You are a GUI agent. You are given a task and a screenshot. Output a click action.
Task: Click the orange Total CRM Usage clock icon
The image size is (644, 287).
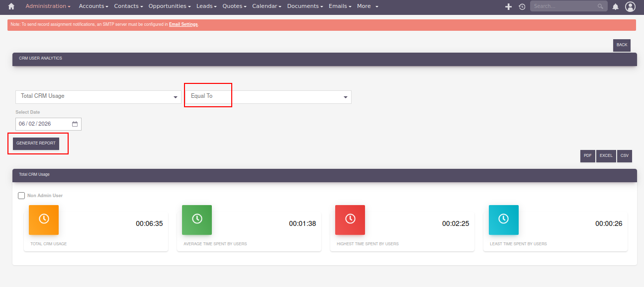pos(44,219)
